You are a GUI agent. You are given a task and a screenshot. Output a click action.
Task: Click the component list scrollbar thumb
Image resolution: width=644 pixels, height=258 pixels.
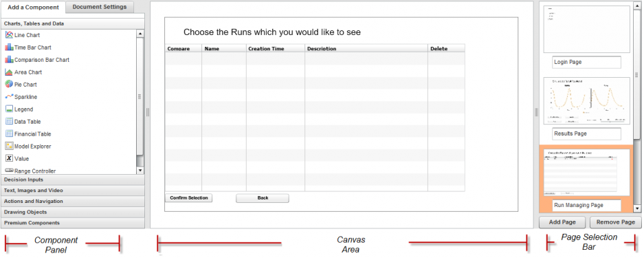(140, 96)
